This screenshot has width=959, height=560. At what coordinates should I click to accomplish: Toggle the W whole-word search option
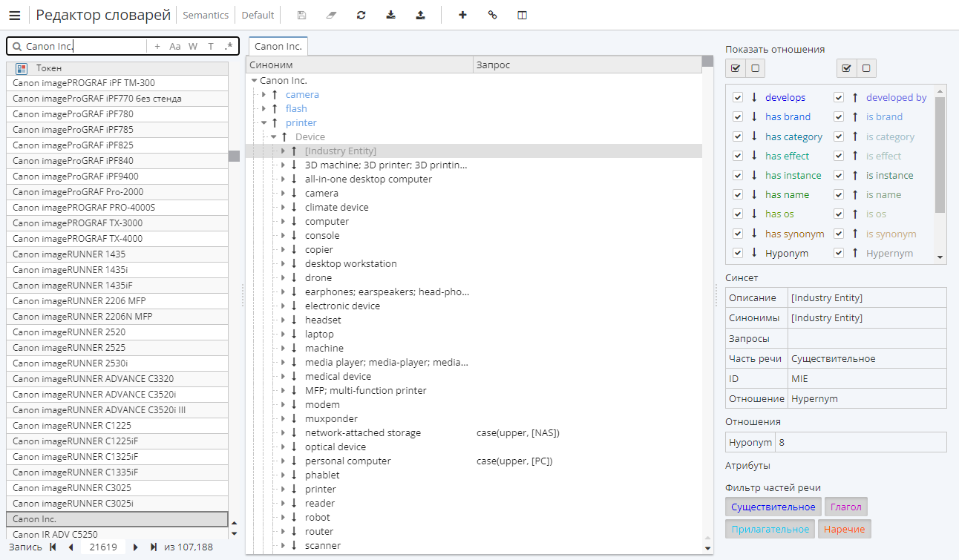click(193, 47)
